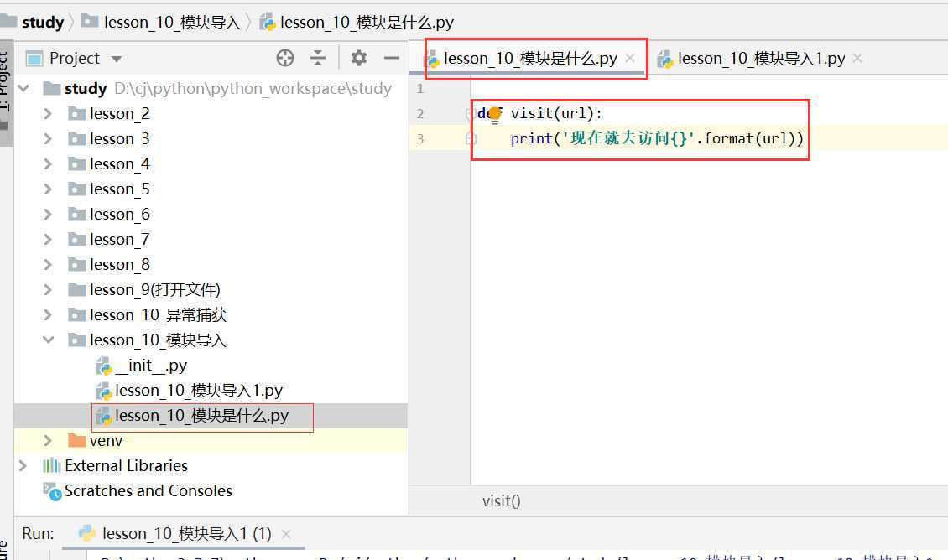Screen dimensions: 948x560
Task: Collapse the study root project node
Action: point(23,88)
